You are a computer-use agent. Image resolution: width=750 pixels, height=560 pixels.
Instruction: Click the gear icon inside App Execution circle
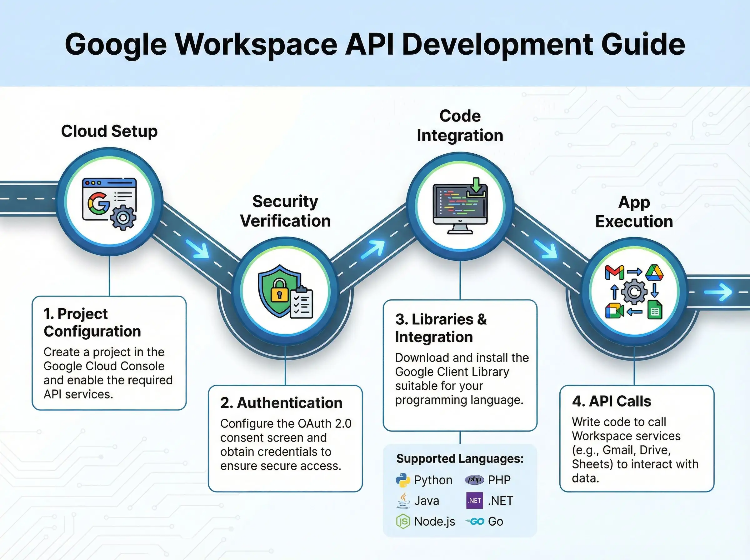tap(634, 292)
